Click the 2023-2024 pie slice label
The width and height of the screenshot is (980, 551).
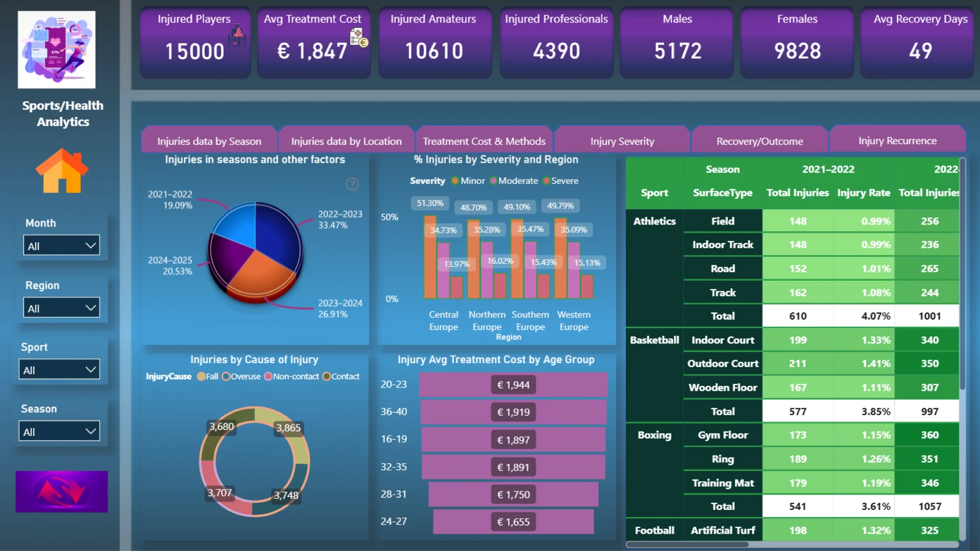point(340,308)
